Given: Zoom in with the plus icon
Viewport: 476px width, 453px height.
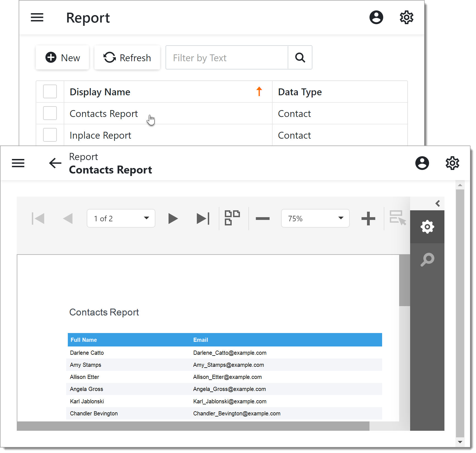Looking at the screenshot, I should (x=368, y=219).
